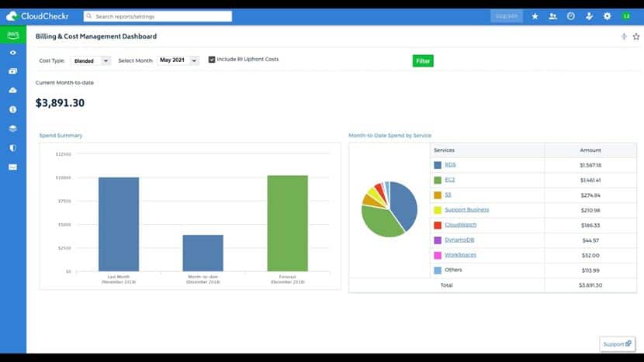Click the pin icon beside dashboard title

[x=624, y=36]
